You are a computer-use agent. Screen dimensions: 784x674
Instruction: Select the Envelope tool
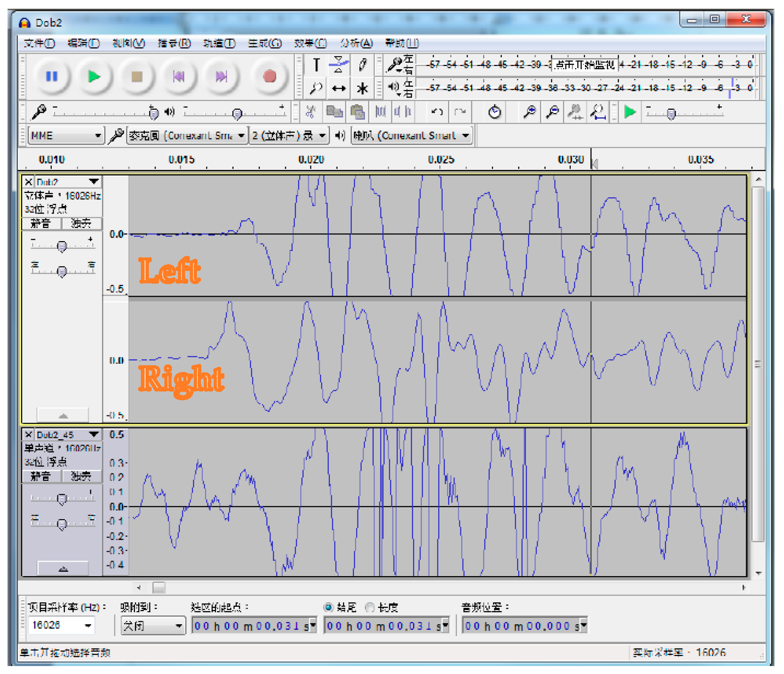click(x=339, y=65)
